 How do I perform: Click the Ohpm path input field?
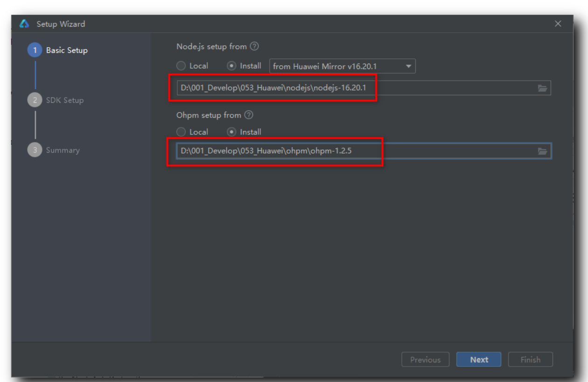[x=364, y=151]
